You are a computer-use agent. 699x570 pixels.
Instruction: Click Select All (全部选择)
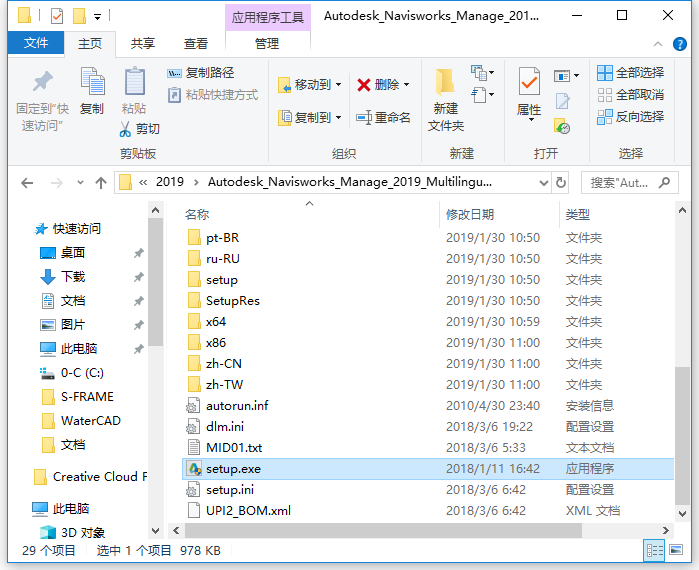pyautogui.click(x=630, y=73)
